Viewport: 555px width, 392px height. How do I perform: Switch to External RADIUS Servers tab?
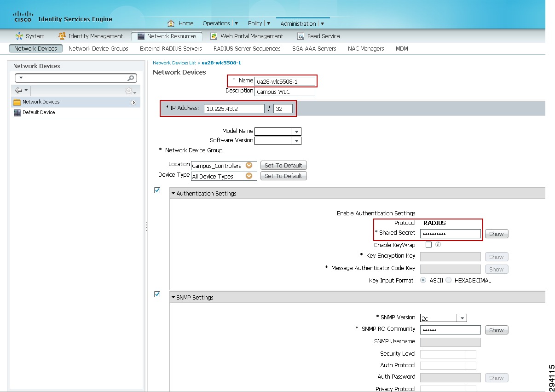pyautogui.click(x=171, y=48)
